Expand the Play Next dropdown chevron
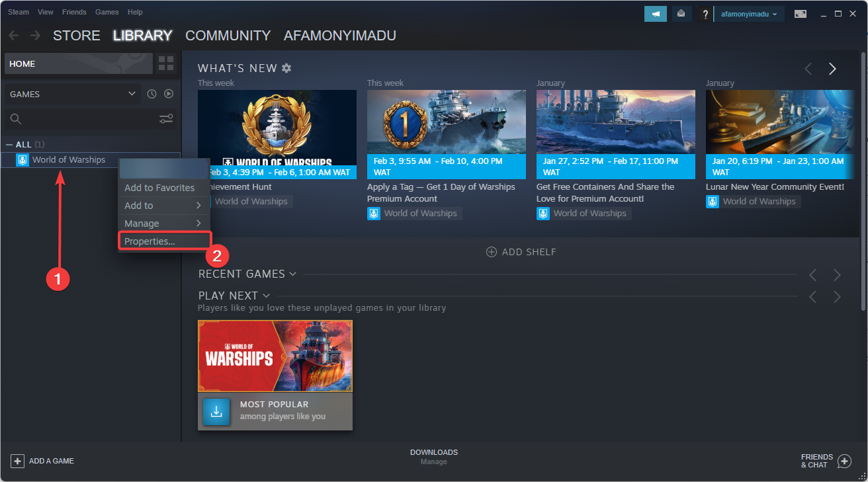The image size is (868, 482). (266, 296)
